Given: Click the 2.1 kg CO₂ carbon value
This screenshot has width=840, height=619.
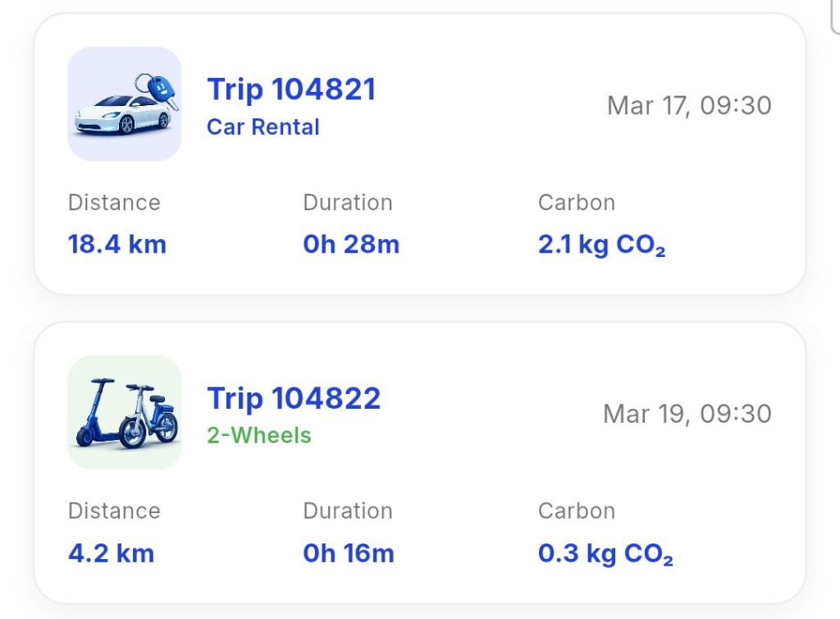Looking at the screenshot, I should point(601,245).
